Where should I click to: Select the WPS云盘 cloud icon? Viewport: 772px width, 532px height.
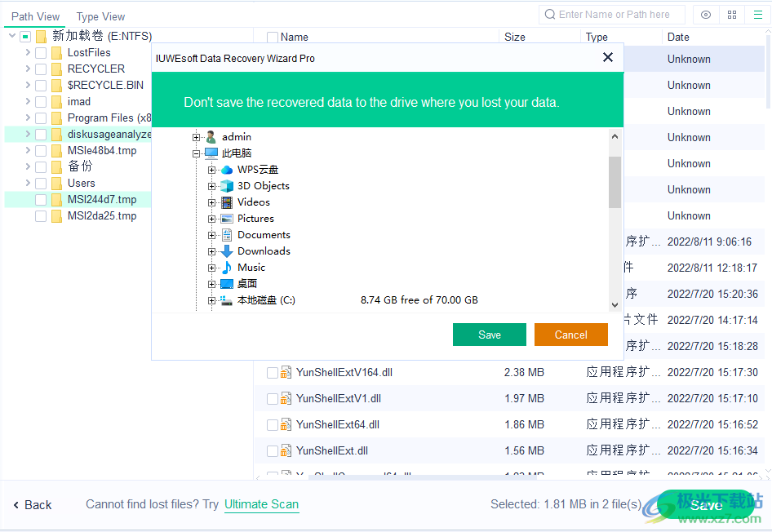227,170
